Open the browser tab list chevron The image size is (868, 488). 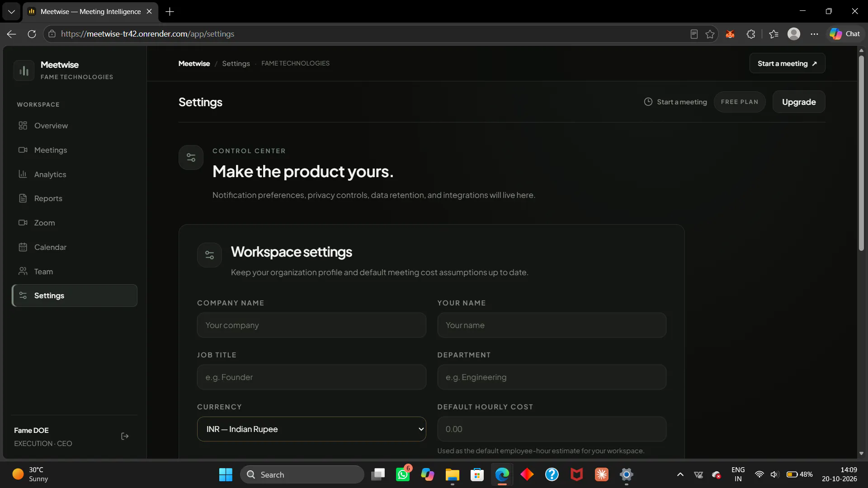(x=11, y=12)
